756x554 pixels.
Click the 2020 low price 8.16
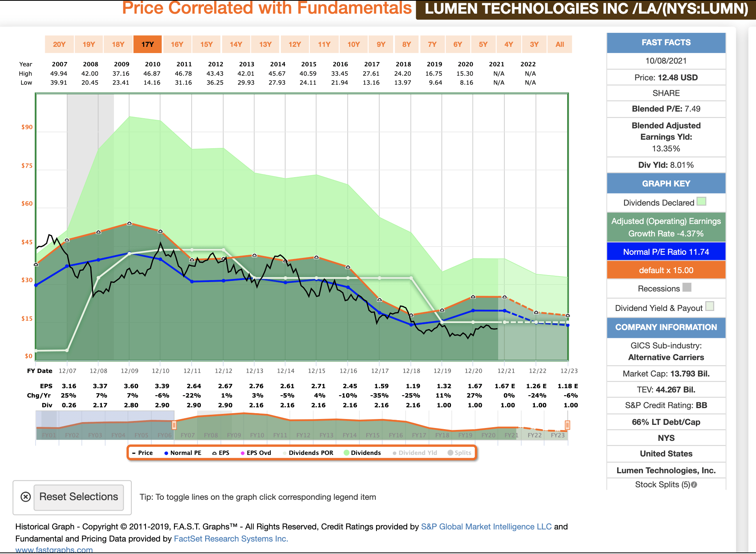click(x=467, y=83)
